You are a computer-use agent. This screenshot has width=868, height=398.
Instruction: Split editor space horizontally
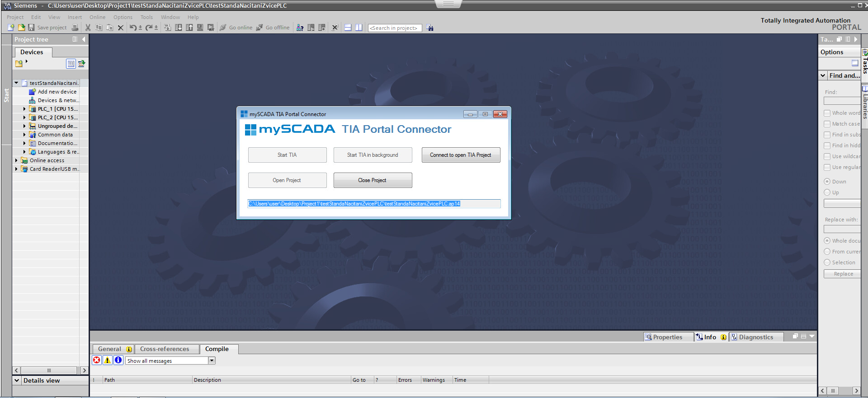(348, 28)
